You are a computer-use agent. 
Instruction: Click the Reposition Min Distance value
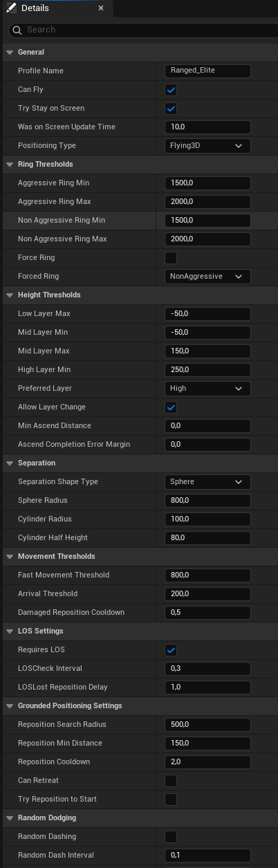[x=207, y=744]
